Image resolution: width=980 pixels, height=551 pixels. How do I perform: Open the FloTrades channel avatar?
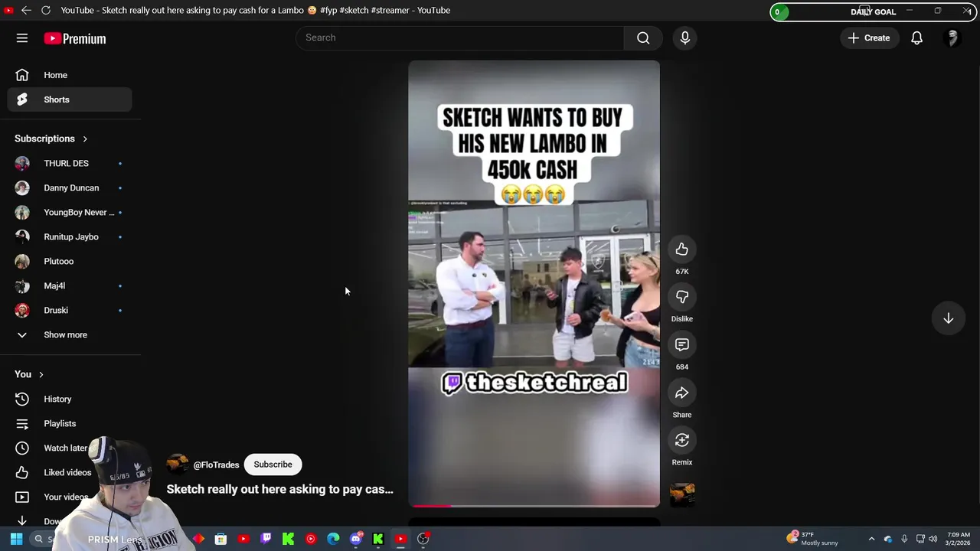point(178,465)
